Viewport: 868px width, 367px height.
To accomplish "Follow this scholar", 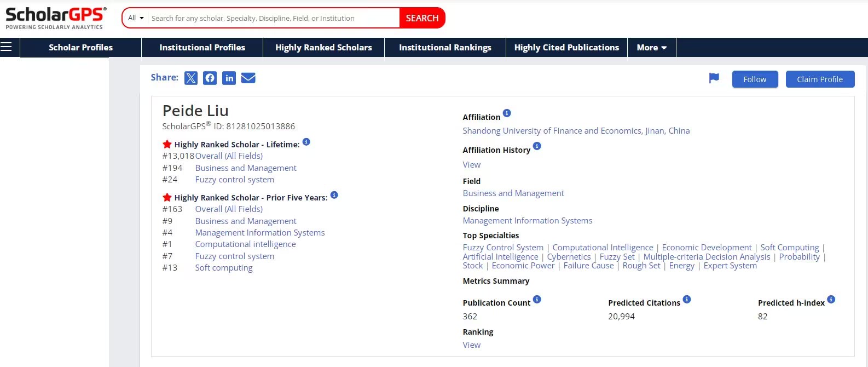I will click(755, 79).
